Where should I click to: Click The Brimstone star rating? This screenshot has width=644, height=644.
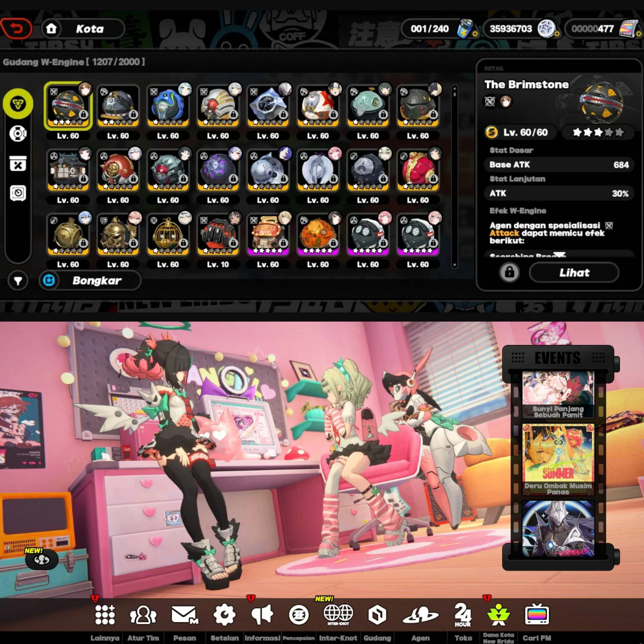(x=598, y=132)
